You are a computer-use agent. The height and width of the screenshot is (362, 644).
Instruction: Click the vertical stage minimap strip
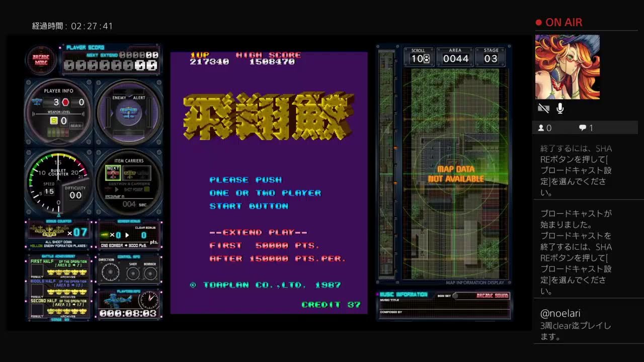click(x=386, y=164)
